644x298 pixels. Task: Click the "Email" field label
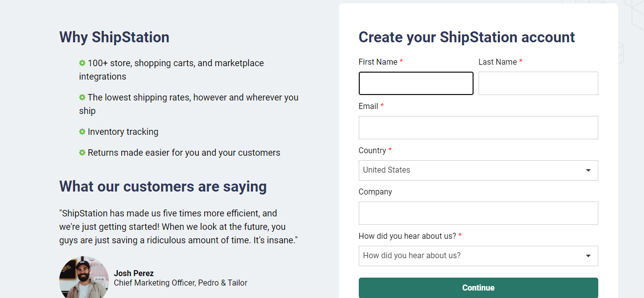tap(368, 106)
